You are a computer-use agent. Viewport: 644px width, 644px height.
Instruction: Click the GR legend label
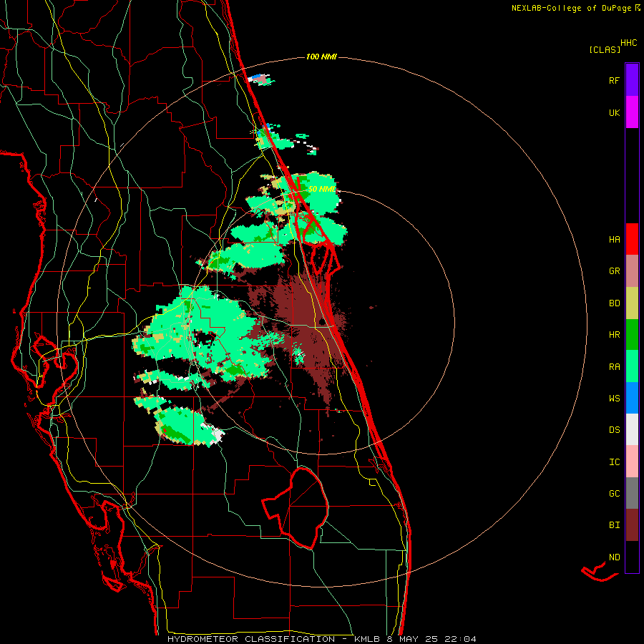point(614,271)
